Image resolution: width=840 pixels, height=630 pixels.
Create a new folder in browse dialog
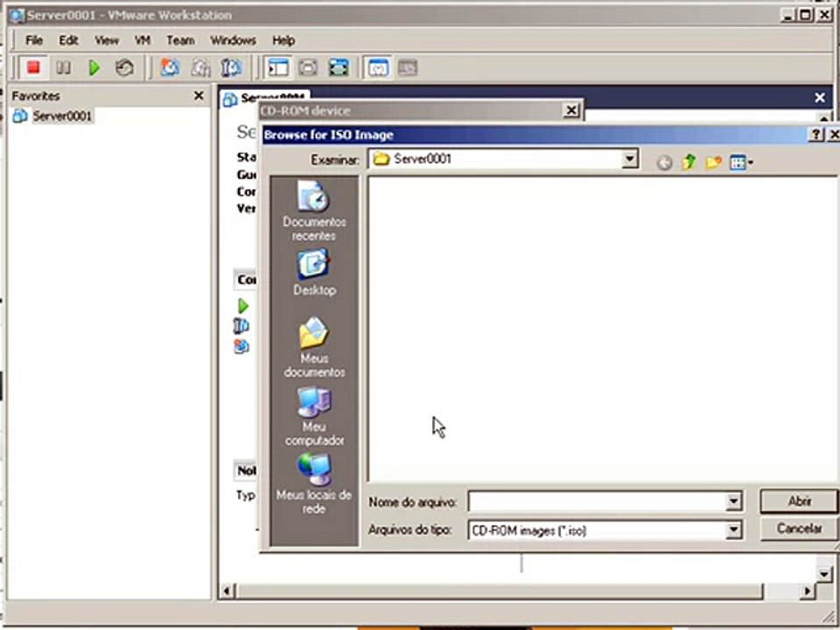713,162
